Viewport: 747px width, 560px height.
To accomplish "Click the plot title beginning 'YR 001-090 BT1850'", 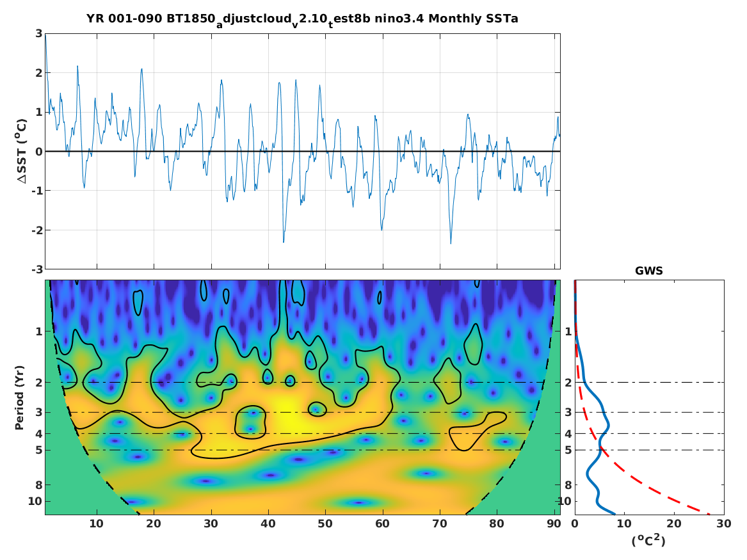I will 302,20.
